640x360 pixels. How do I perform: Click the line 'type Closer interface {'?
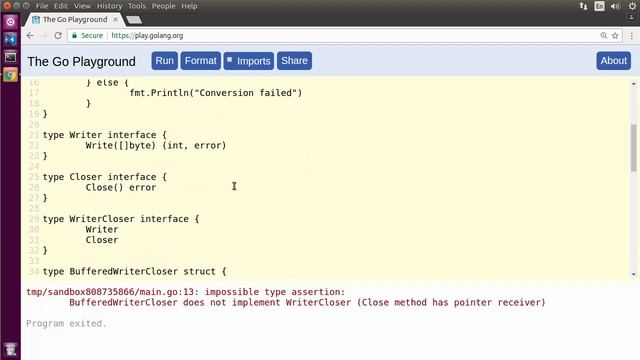point(105,177)
